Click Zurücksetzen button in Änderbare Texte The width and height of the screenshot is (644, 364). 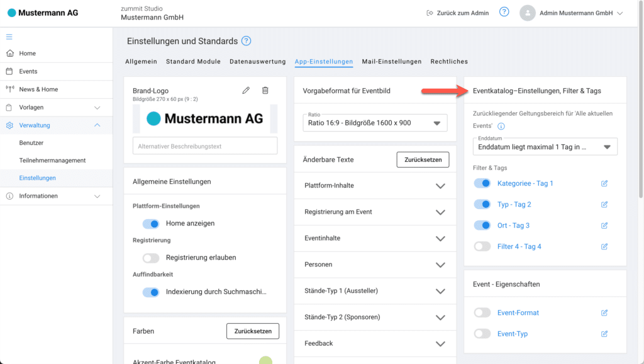click(423, 160)
